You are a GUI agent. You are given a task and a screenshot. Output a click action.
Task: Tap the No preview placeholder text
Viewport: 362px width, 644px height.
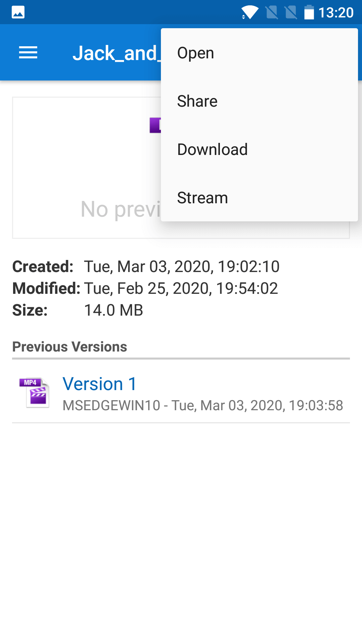tap(121, 209)
